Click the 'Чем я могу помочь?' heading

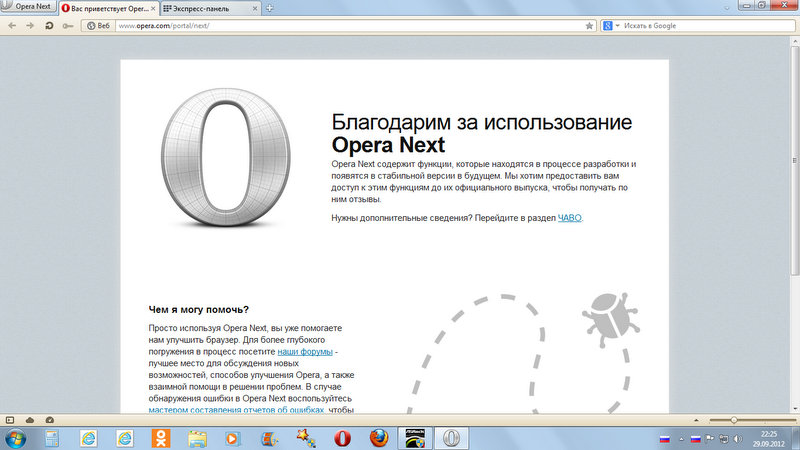coord(198,309)
